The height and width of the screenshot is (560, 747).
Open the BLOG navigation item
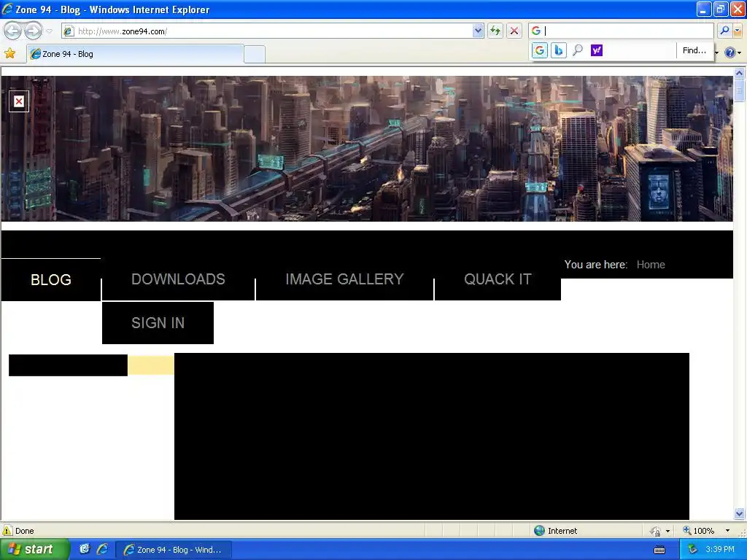coord(51,279)
